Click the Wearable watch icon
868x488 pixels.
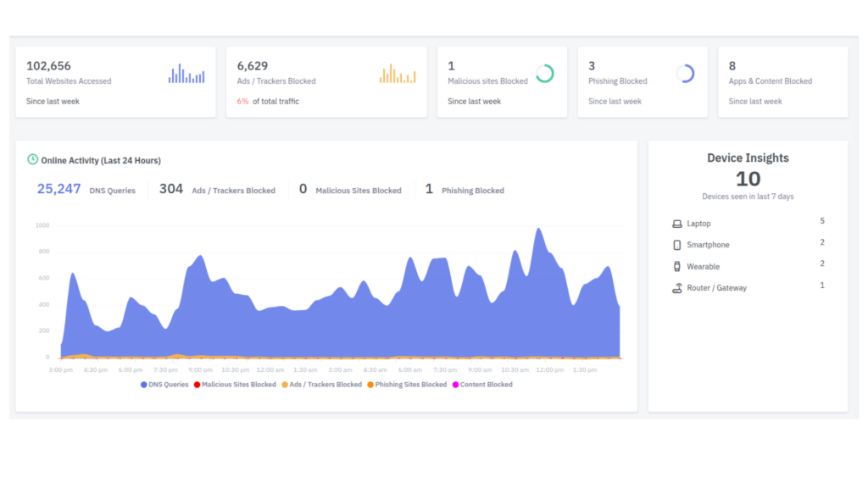[677, 266]
